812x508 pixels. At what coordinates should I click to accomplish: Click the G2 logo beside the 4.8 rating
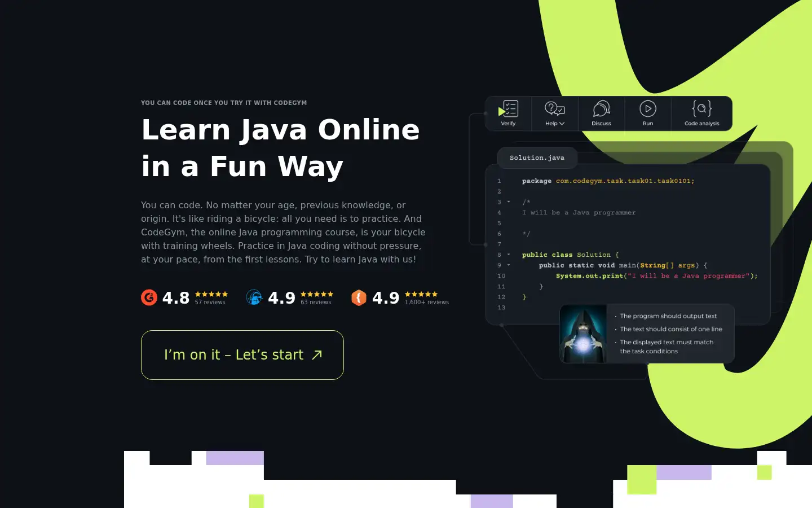point(149,297)
